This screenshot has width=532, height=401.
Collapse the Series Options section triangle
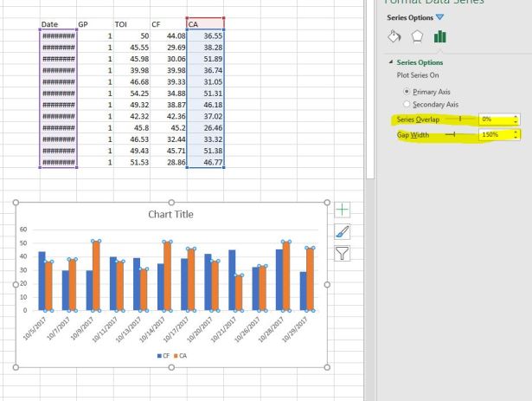[391, 62]
